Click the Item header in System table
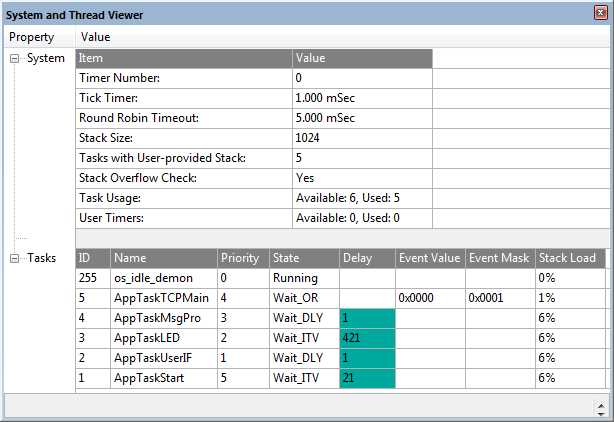This screenshot has height=422, width=614. click(x=184, y=58)
